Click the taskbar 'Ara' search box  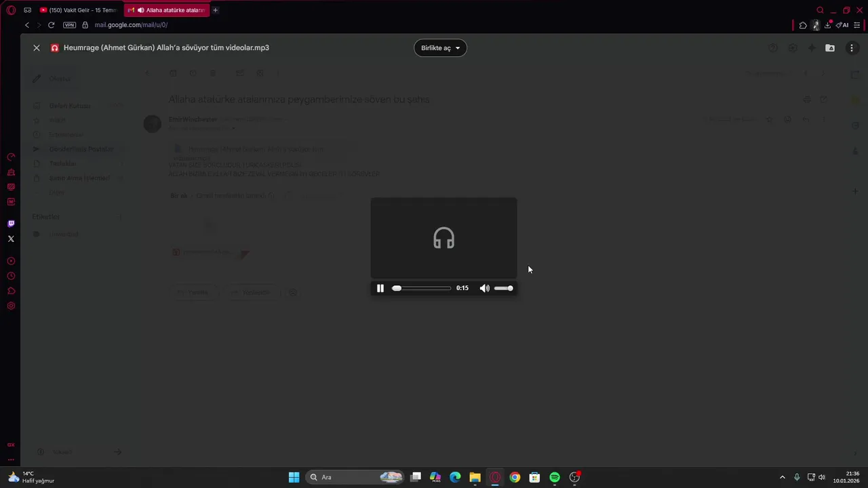(355, 477)
